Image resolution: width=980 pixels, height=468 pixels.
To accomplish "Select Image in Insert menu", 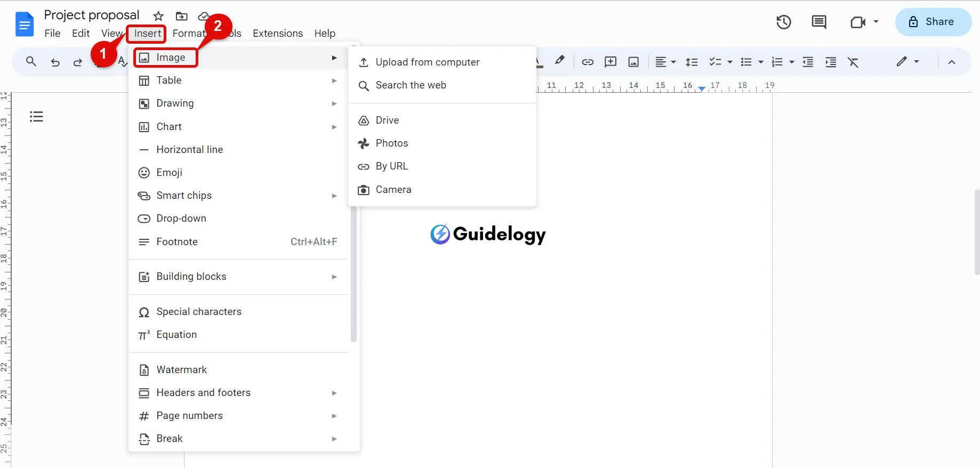I will point(238,58).
